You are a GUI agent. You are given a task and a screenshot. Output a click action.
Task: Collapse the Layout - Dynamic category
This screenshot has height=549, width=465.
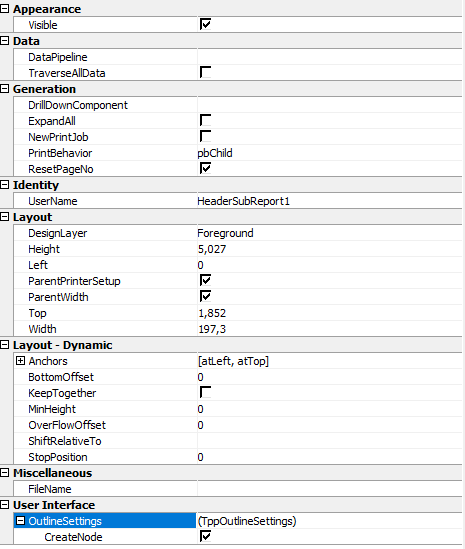[5, 345]
